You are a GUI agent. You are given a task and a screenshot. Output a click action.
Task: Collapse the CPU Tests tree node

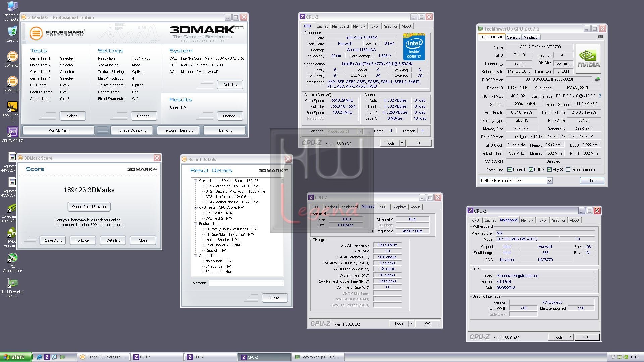195,207
